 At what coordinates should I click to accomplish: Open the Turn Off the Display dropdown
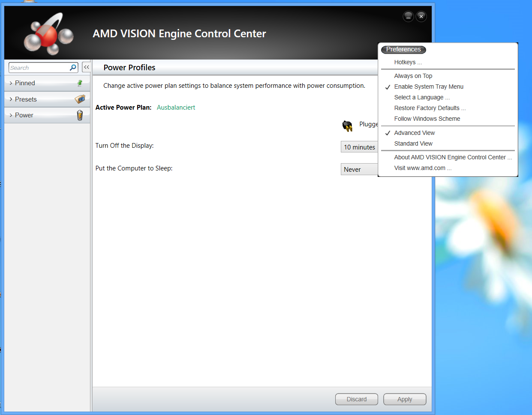point(359,147)
